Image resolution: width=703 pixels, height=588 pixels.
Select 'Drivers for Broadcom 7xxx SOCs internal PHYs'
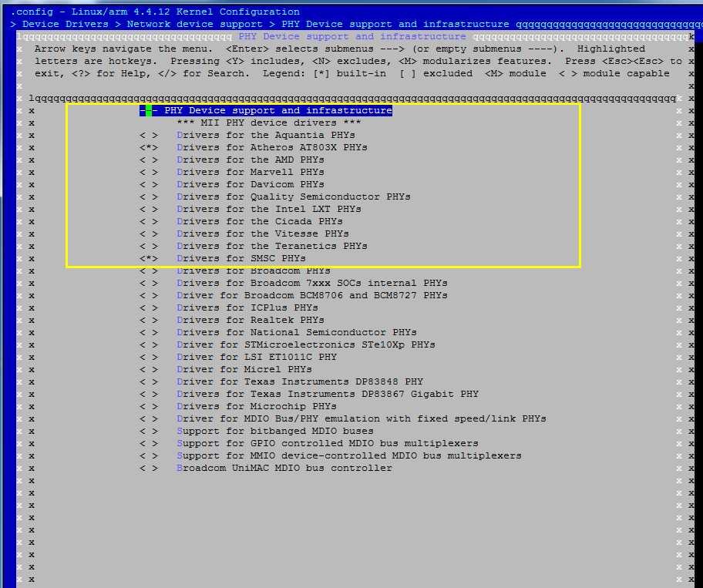click(x=312, y=284)
